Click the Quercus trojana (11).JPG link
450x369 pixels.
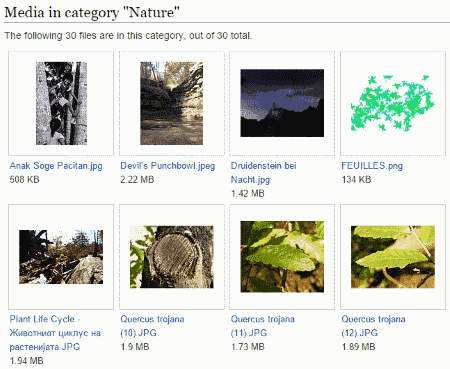[x=263, y=326]
